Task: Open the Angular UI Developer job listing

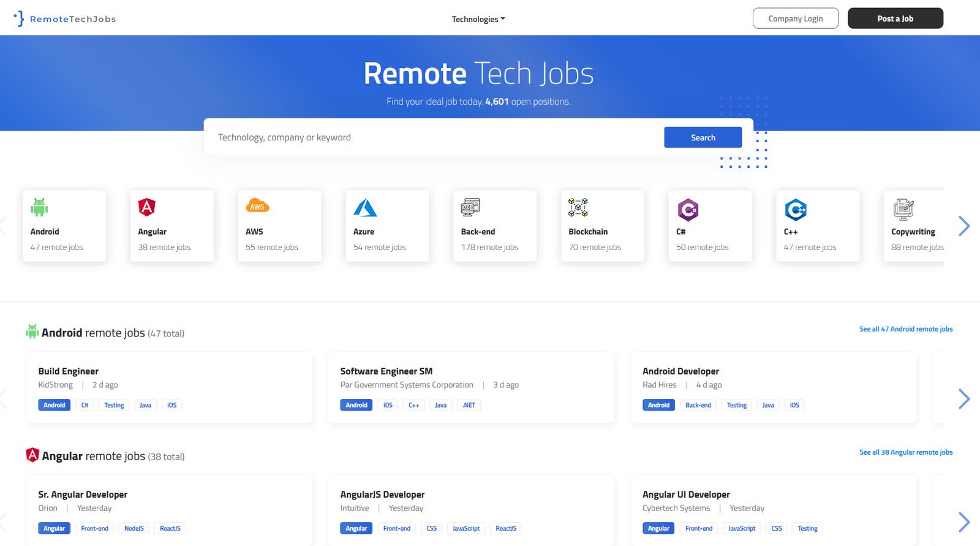Action: point(686,495)
